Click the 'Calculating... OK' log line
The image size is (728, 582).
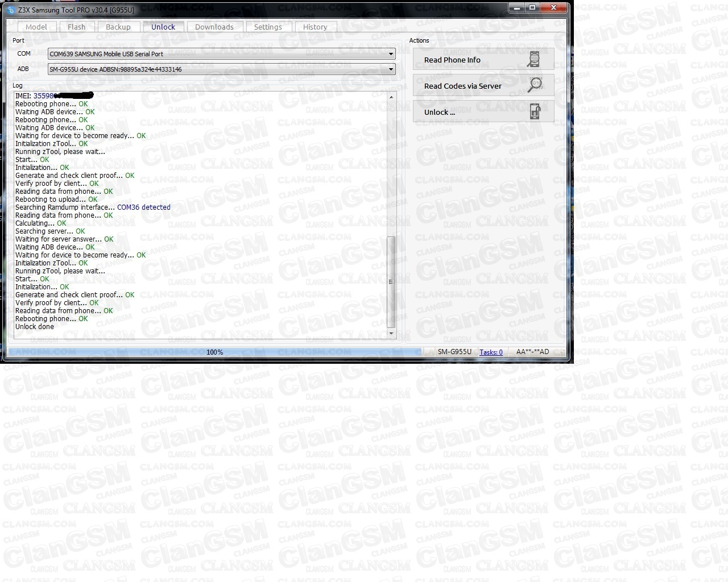(x=41, y=223)
